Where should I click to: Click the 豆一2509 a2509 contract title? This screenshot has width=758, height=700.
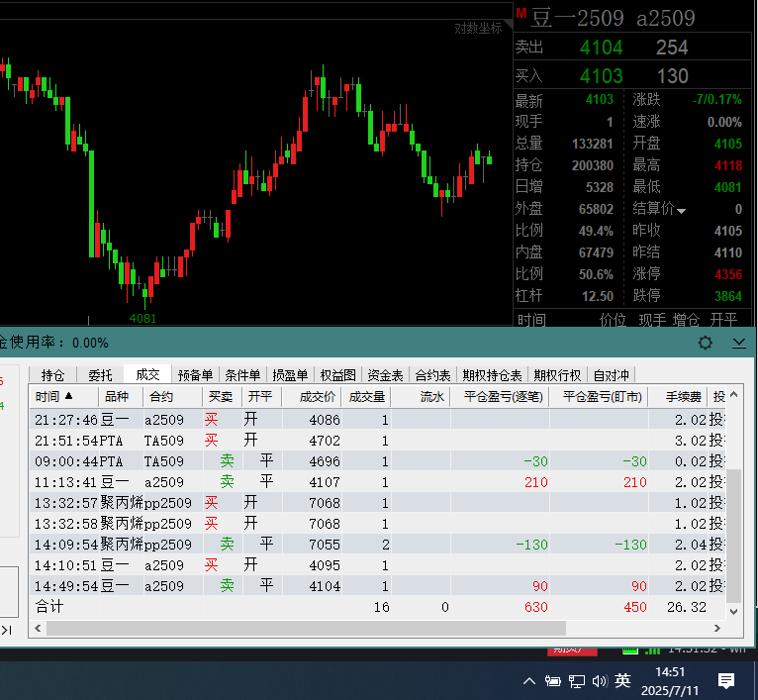coord(613,19)
